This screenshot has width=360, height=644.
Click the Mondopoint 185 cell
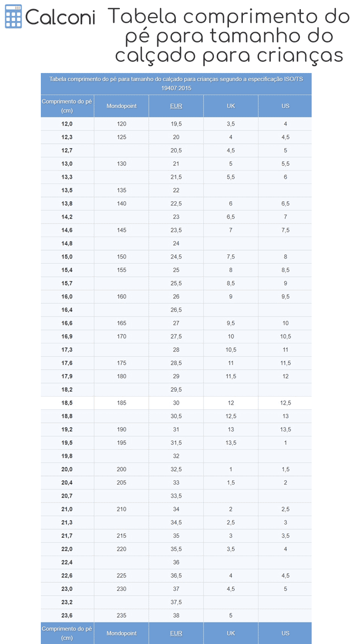pyautogui.click(x=121, y=403)
